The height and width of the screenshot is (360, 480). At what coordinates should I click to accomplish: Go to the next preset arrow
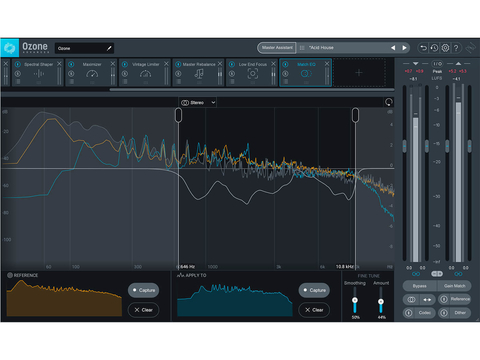tap(404, 48)
